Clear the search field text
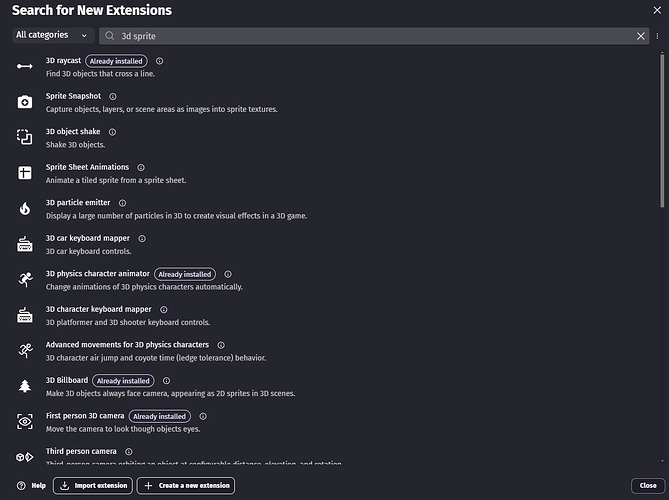The width and height of the screenshot is (669, 500). pos(641,36)
